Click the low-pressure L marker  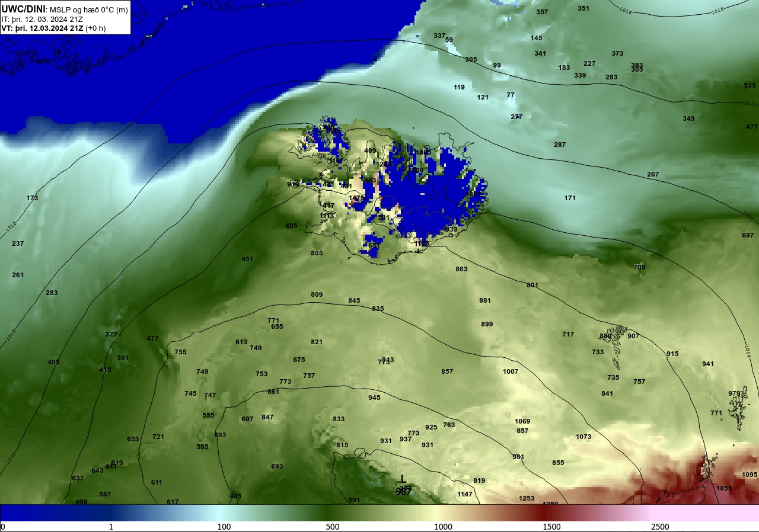(403, 479)
